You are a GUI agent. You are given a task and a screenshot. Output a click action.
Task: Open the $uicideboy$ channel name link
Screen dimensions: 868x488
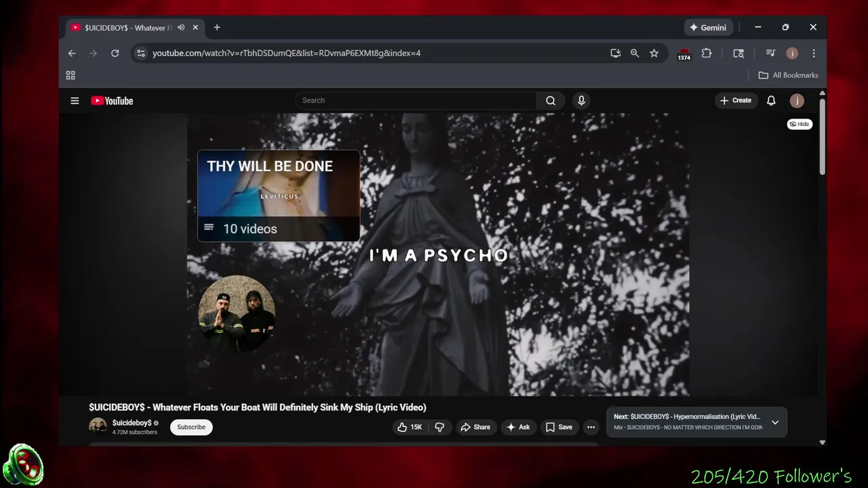(132, 422)
